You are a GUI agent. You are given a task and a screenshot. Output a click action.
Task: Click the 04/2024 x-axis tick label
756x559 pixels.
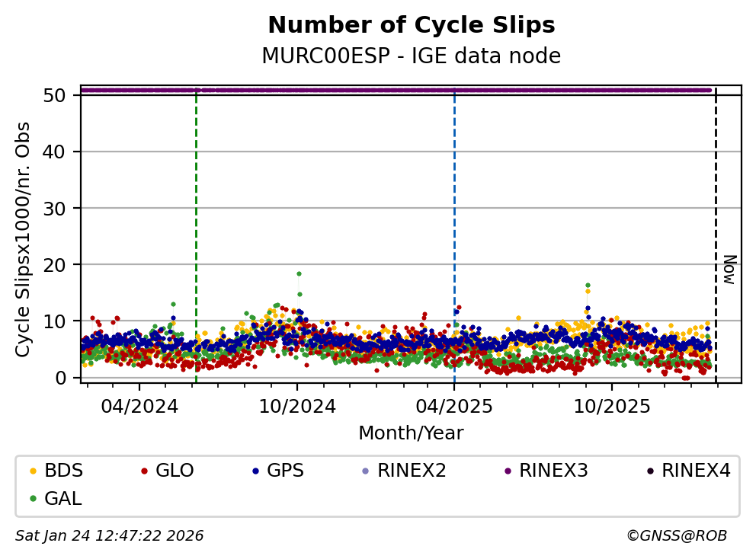point(140,407)
